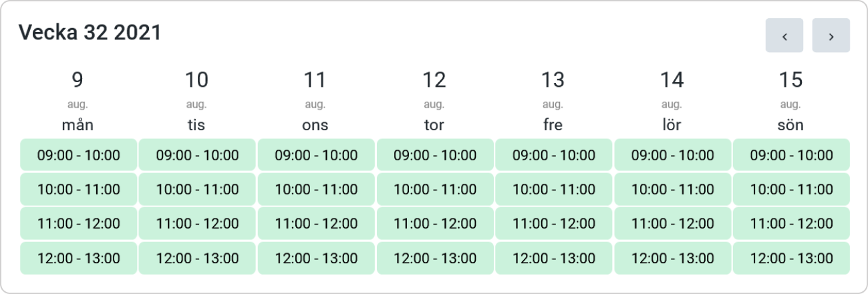Image resolution: width=868 pixels, height=294 pixels.
Task: Pick Thursday 12:00 - 13:00 slot
Action: click(x=435, y=258)
